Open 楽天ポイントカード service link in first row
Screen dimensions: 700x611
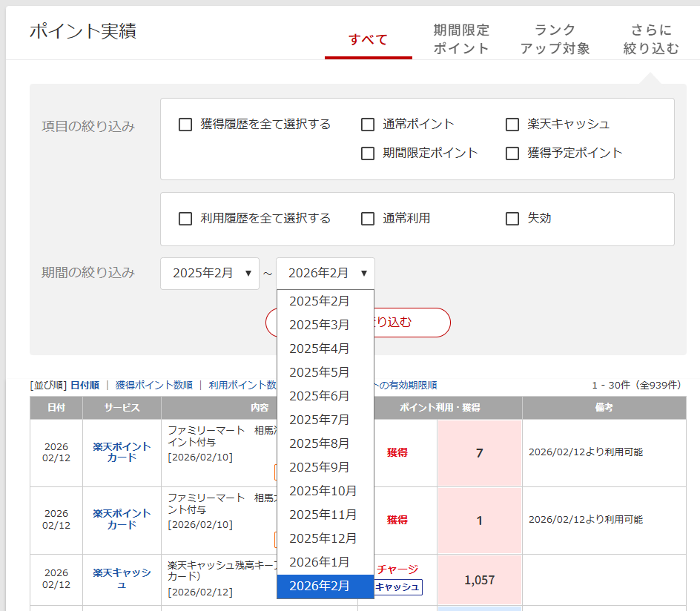(x=122, y=452)
